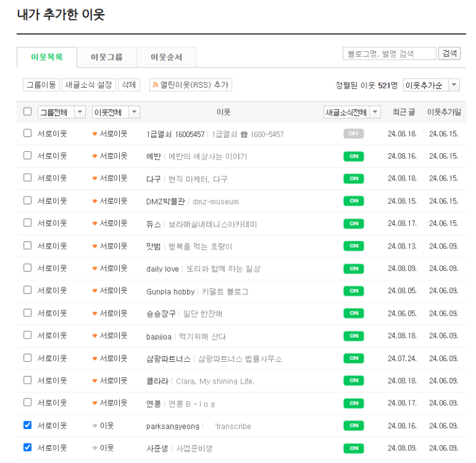Focus the 블로그명, 별명 검색 search field
Image resolution: width=476 pixels, height=463 pixels.
tap(389, 54)
